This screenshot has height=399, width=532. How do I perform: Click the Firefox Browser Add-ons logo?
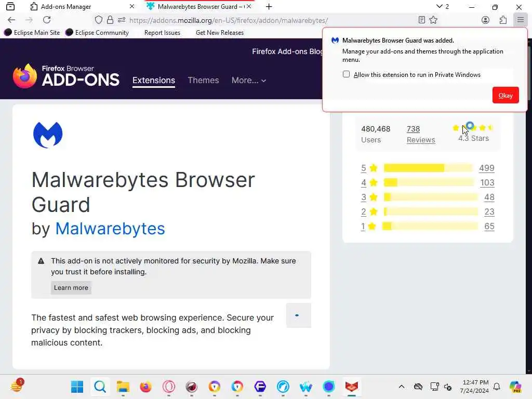66,76
